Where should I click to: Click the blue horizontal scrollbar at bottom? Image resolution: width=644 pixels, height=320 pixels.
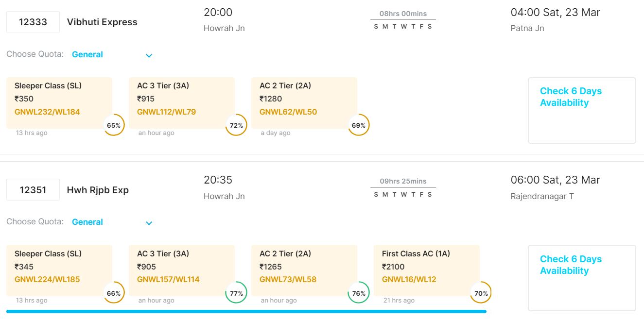pyautogui.click(x=246, y=311)
